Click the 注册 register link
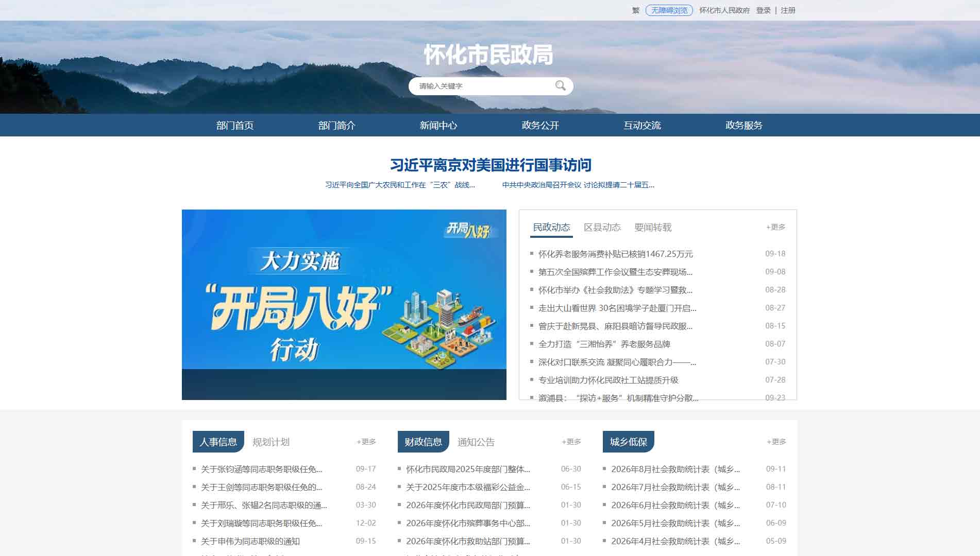This screenshot has width=980, height=556. [x=788, y=10]
